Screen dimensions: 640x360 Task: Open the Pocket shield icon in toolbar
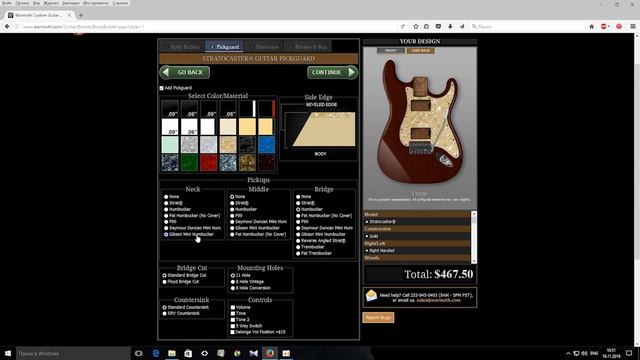click(438, 26)
